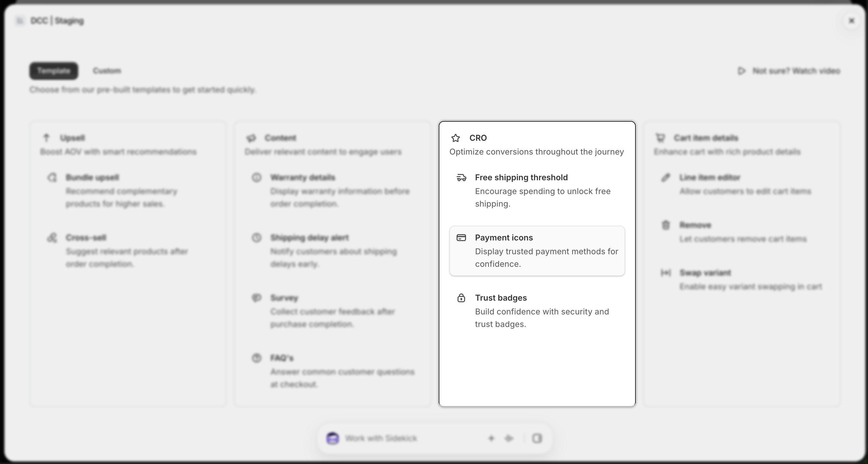
Task: Click the Cross-sell icon
Action: [x=52, y=238]
